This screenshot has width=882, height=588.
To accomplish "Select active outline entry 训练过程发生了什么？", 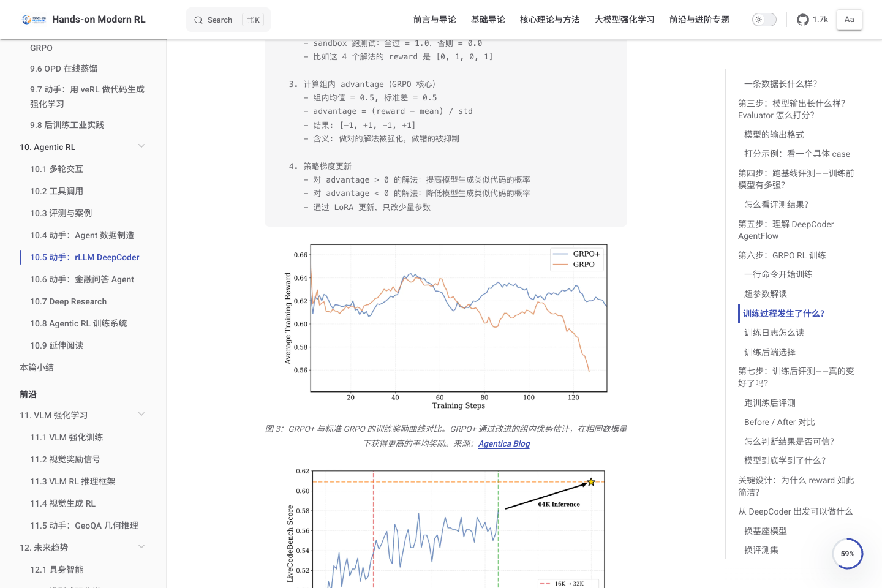I will [x=783, y=314].
